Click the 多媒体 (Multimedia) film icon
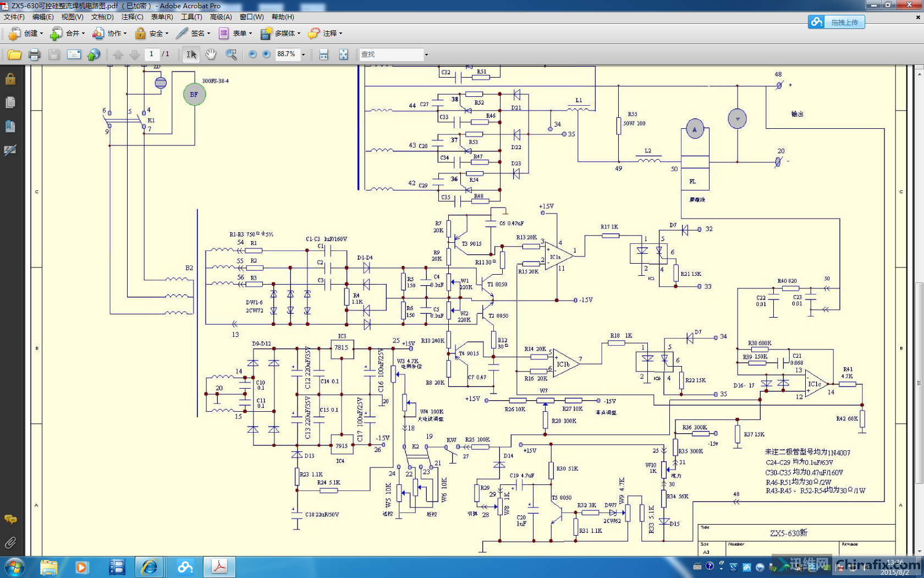Screen dimensions: 924x578 tap(266, 34)
